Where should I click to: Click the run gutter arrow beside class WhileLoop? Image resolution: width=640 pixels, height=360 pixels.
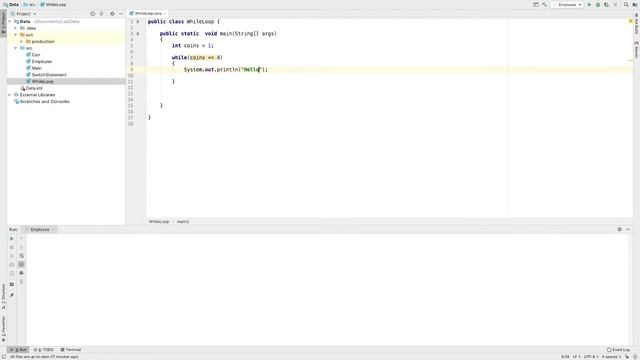[x=138, y=21]
